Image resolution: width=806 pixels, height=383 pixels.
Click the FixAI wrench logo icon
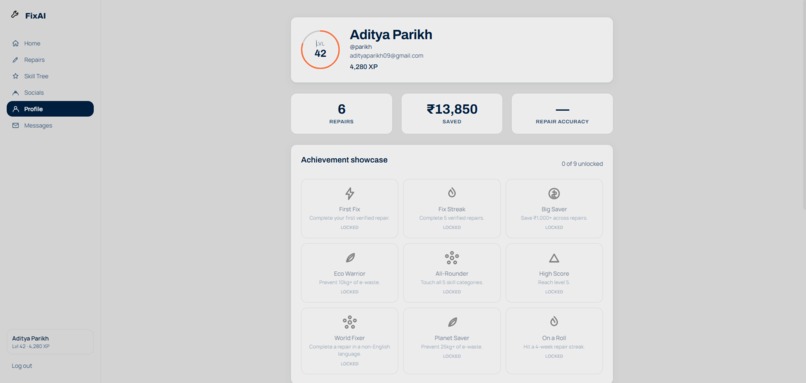(15, 15)
